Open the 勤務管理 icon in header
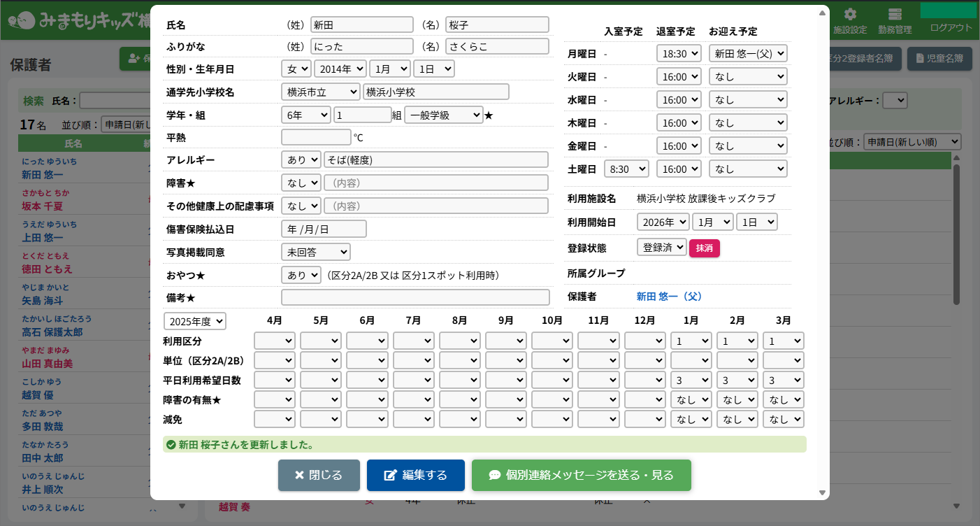 coord(895,15)
